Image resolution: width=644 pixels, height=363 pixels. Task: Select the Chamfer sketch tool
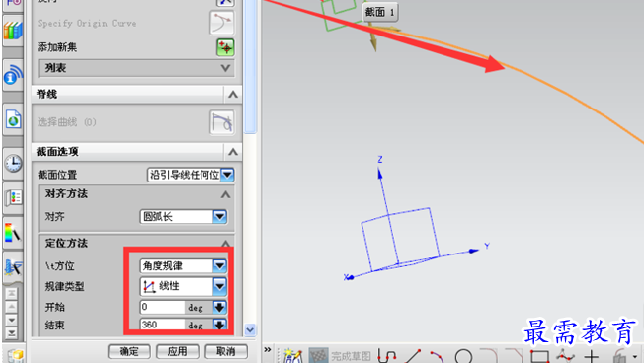(515, 356)
